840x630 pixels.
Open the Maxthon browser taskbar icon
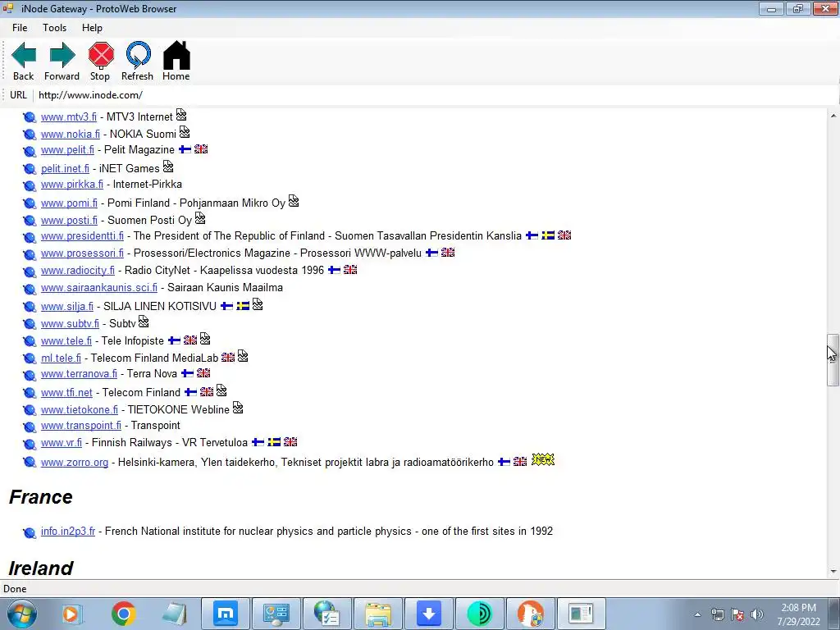click(x=225, y=614)
